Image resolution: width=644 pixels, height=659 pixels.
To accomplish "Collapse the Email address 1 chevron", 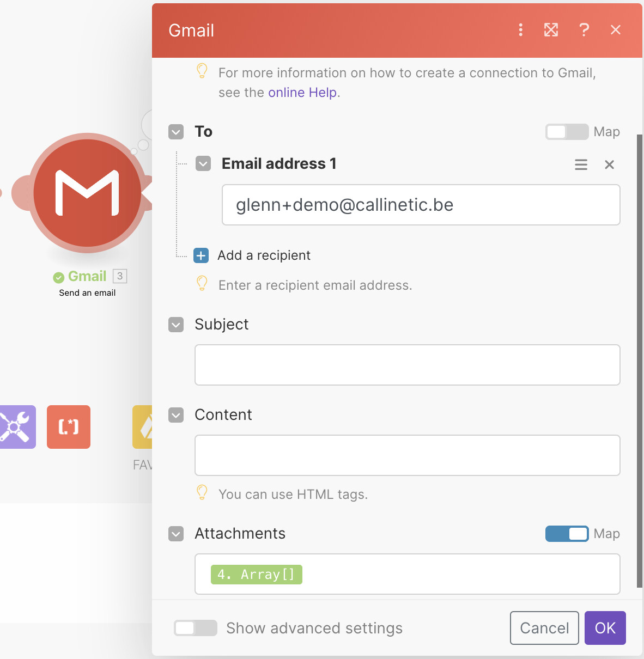I will click(x=203, y=164).
